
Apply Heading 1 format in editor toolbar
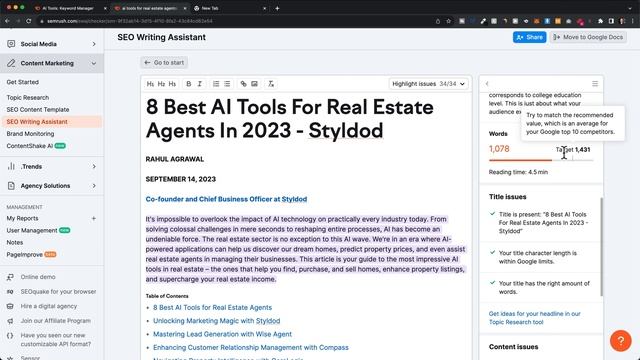click(x=150, y=84)
